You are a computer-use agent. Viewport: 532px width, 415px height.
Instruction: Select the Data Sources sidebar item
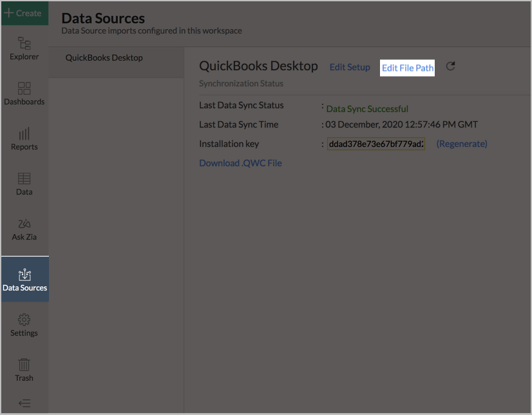point(24,279)
